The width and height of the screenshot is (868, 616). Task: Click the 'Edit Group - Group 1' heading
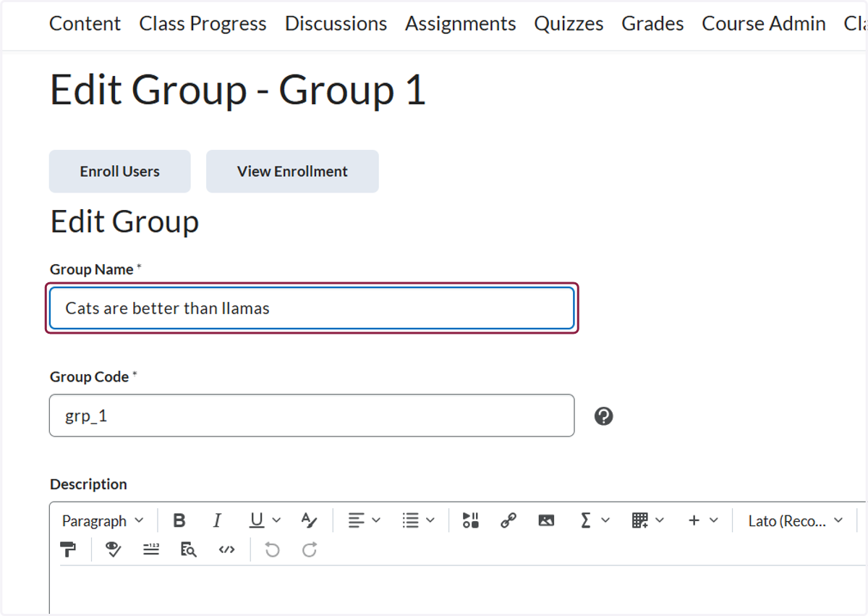(238, 91)
